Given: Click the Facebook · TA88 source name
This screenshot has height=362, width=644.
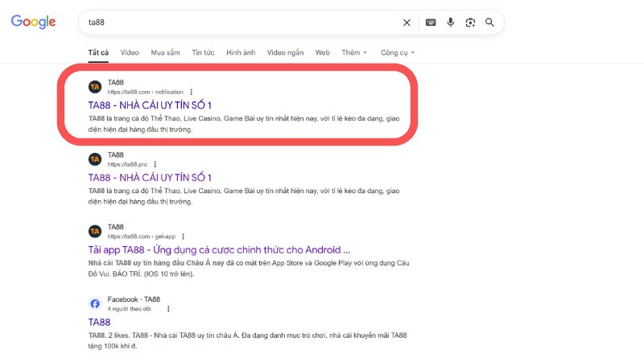Looking at the screenshot, I should (x=134, y=299).
